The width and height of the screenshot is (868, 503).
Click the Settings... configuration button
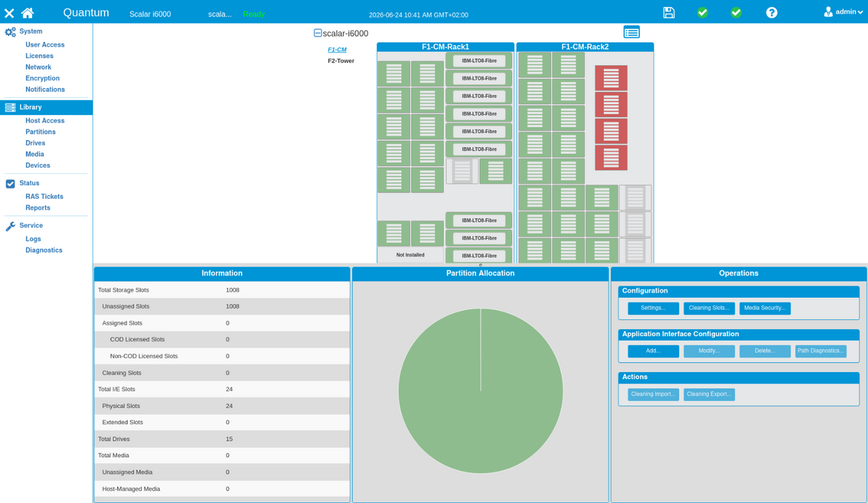point(654,308)
